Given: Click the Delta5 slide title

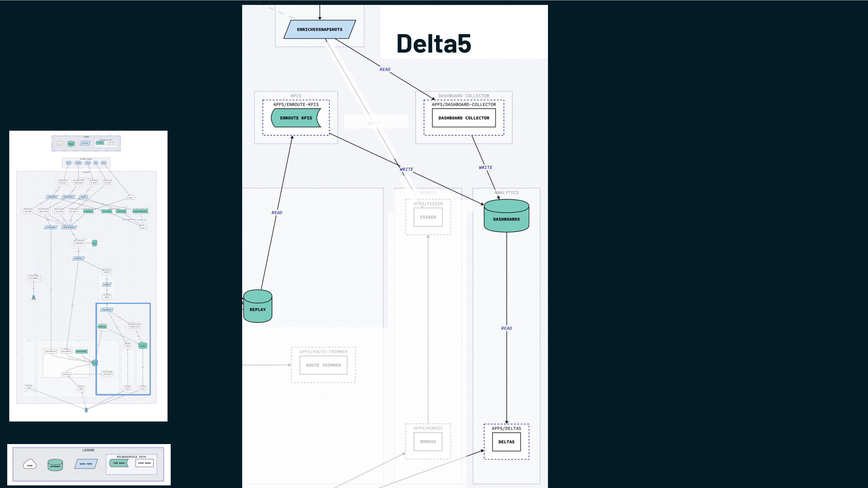Looking at the screenshot, I should 434,43.
